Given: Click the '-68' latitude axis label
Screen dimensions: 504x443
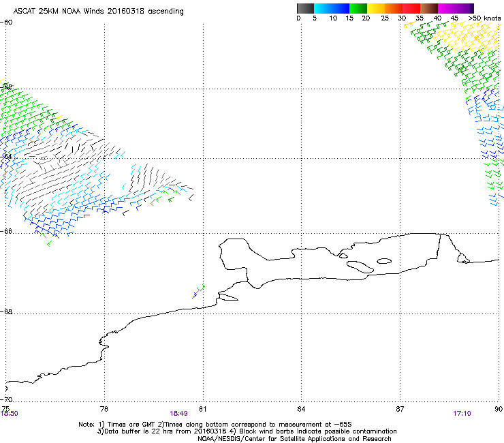Looking at the screenshot, I should [6, 311].
